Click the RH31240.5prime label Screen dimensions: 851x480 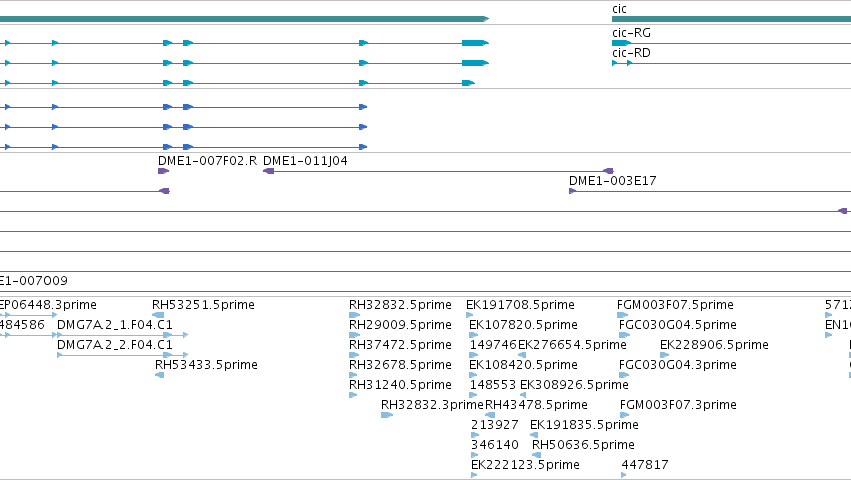click(x=400, y=385)
